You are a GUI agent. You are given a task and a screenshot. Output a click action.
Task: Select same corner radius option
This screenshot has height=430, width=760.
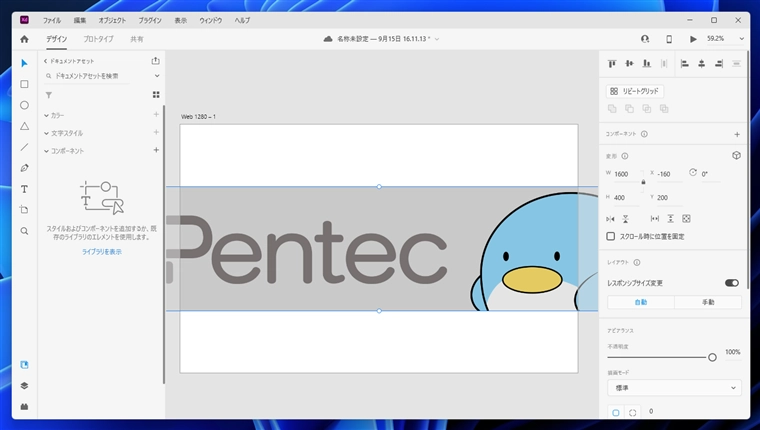(x=616, y=413)
